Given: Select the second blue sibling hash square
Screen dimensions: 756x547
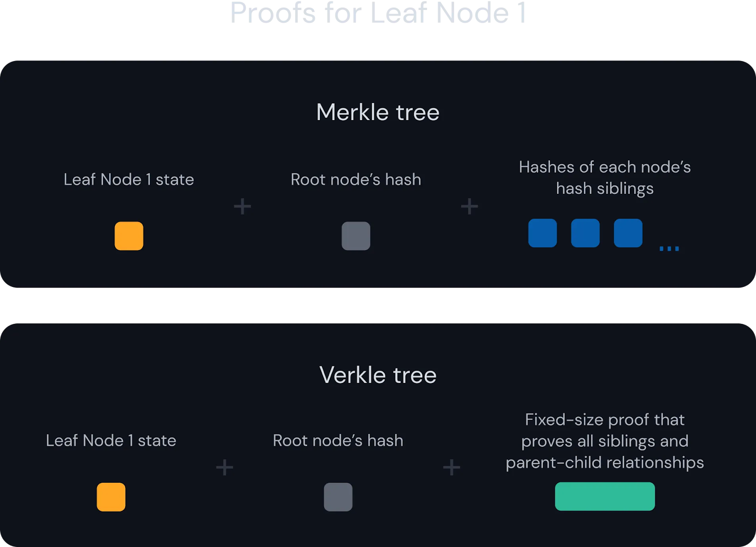Looking at the screenshot, I should [x=585, y=233].
